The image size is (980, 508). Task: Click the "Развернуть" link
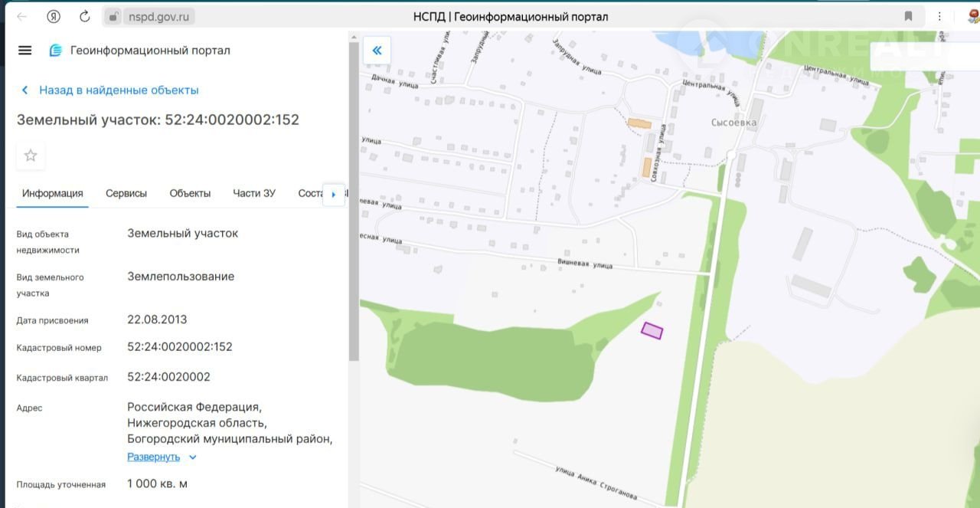point(153,457)
